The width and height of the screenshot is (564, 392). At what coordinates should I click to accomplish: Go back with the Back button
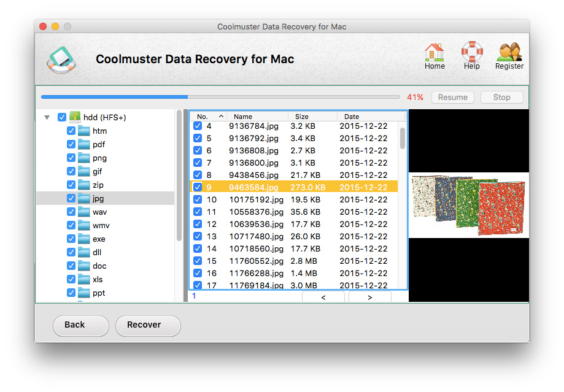click(81, 326)
